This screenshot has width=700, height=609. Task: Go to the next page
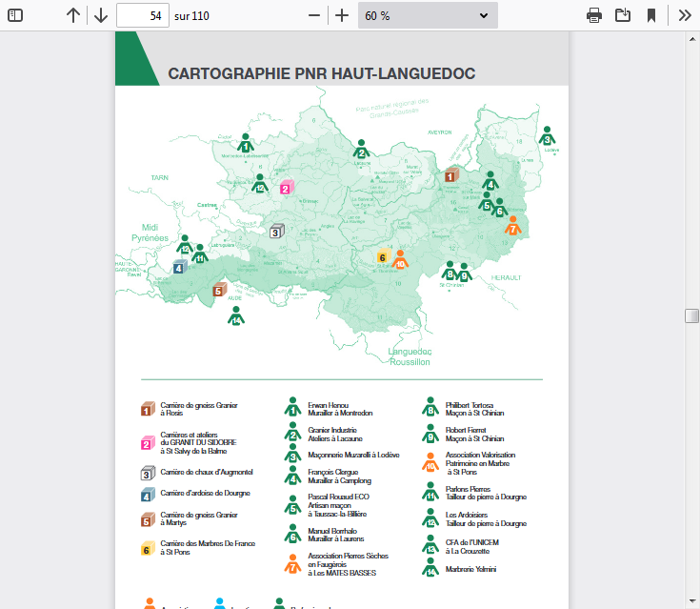[x=100, y=15]
